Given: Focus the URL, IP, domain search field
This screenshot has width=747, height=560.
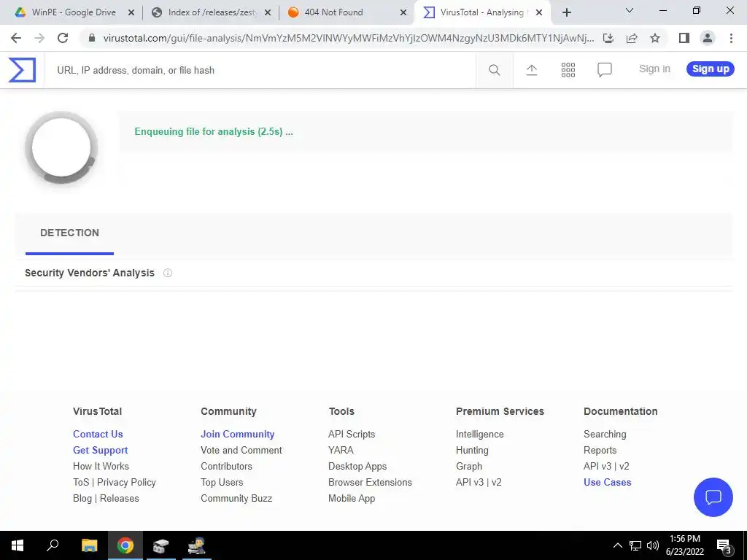Looking at the screenshot, I should [x=260, y=71].
